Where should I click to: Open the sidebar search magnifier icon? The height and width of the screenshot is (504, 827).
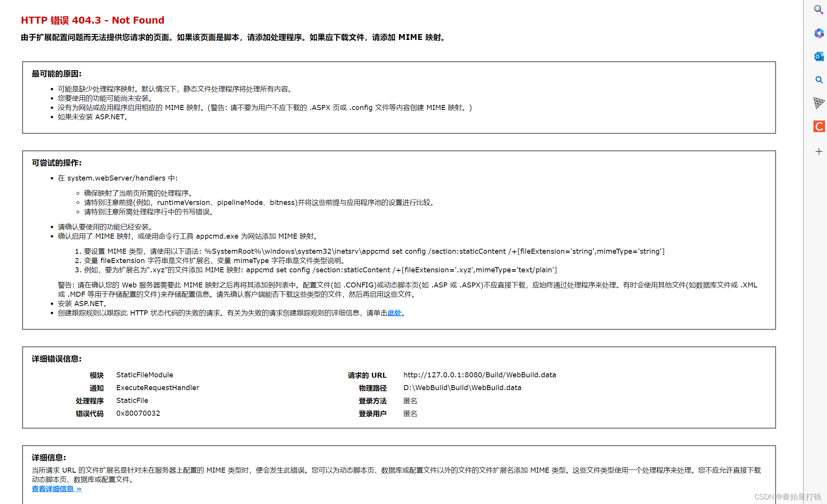[x=818, y=9]
